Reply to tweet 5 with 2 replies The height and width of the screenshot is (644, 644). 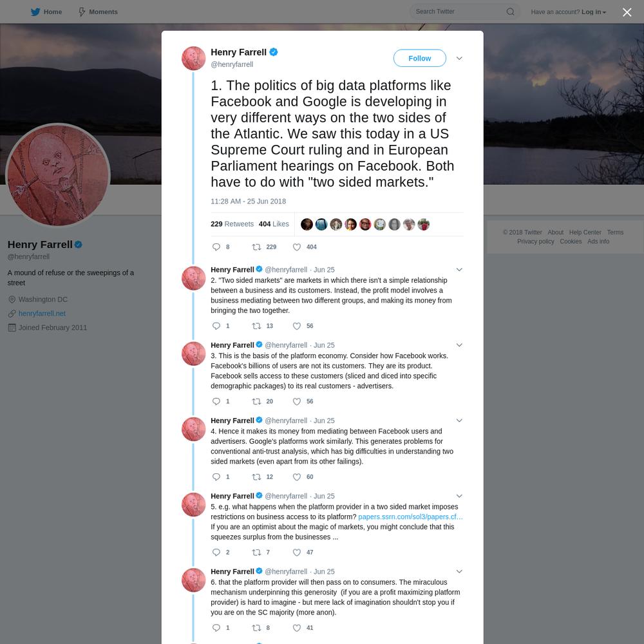click(216, 553)
